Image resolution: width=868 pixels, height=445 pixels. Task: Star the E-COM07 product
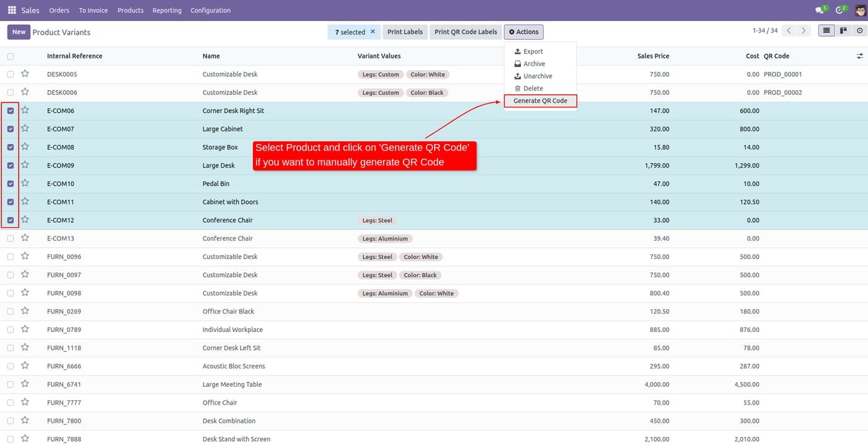[x=25, y=128]
